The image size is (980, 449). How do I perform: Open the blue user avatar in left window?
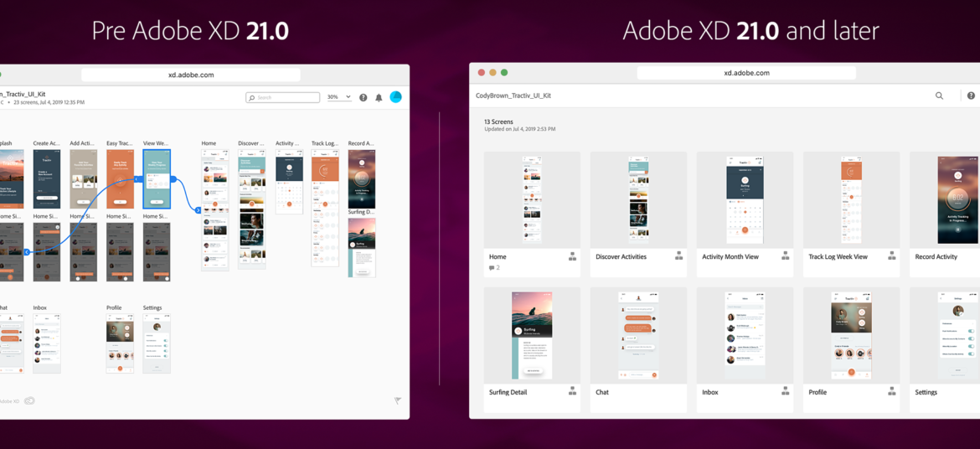click(395, 97)
